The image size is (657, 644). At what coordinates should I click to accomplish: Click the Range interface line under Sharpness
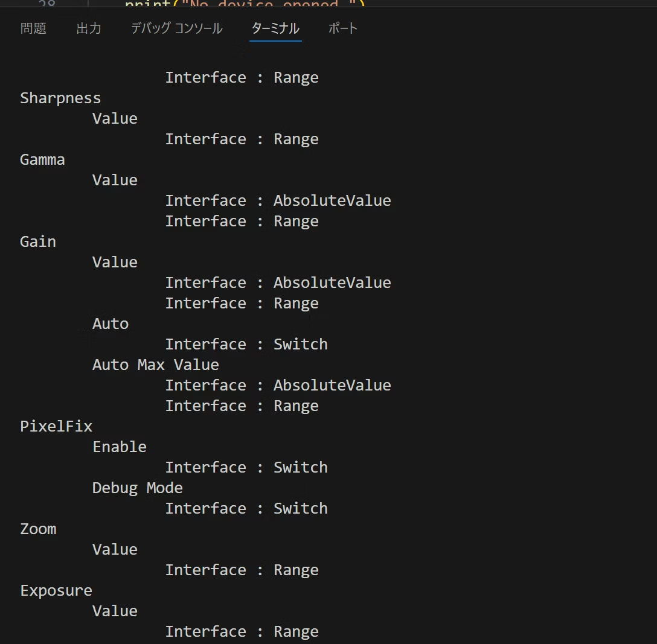[x=242, y=139]
